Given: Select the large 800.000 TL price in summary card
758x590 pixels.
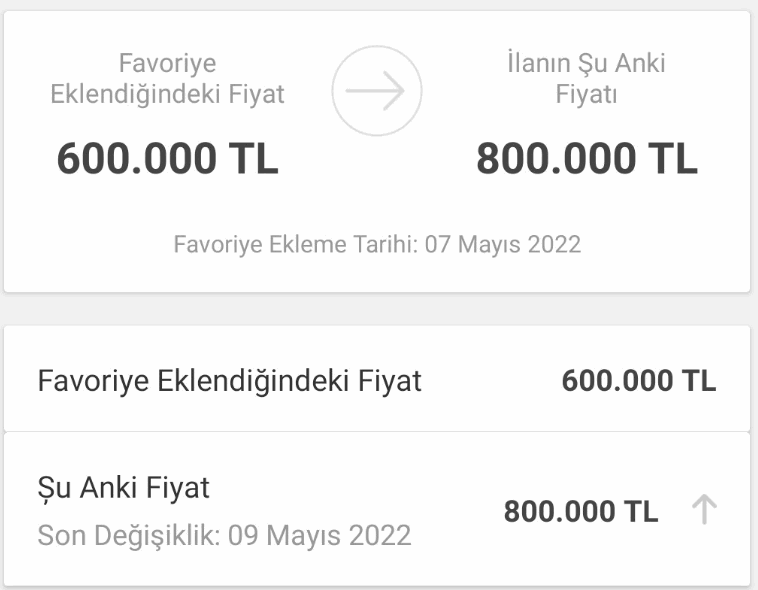Looking at the screenshot, I should (586, 159).
